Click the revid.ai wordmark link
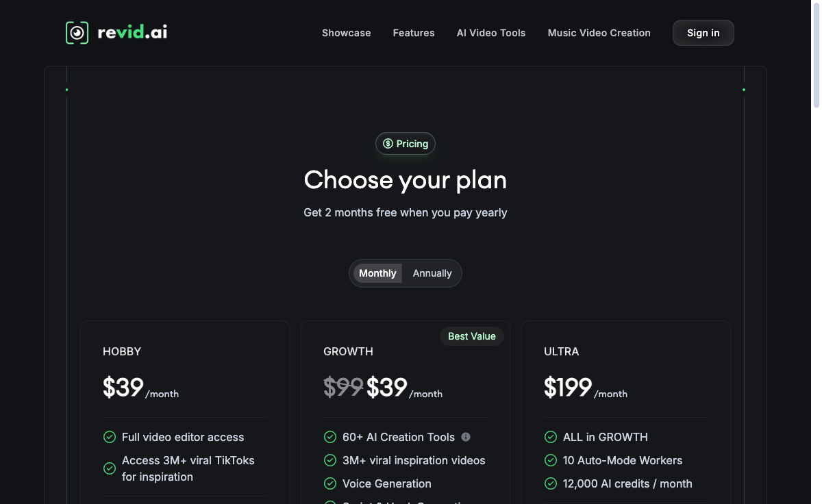The height and width of the screenshot is (504, 822). click(132, 32)
